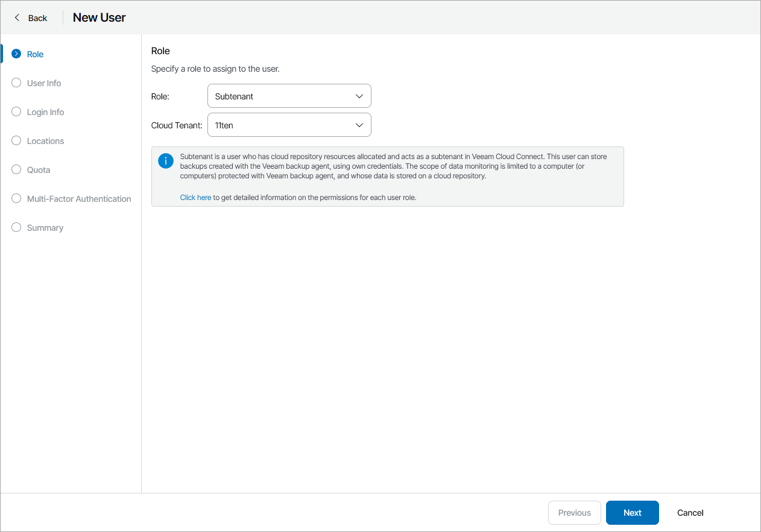Click the Summary step circle

click(16, 227)
